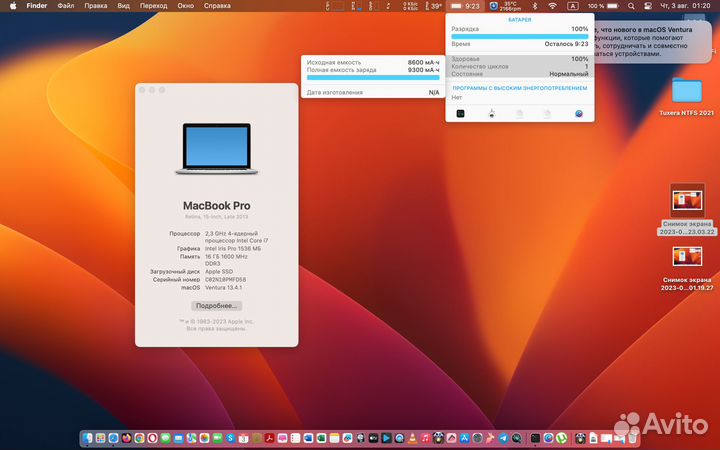Open the Mail app icon

(x=179, y=438)
